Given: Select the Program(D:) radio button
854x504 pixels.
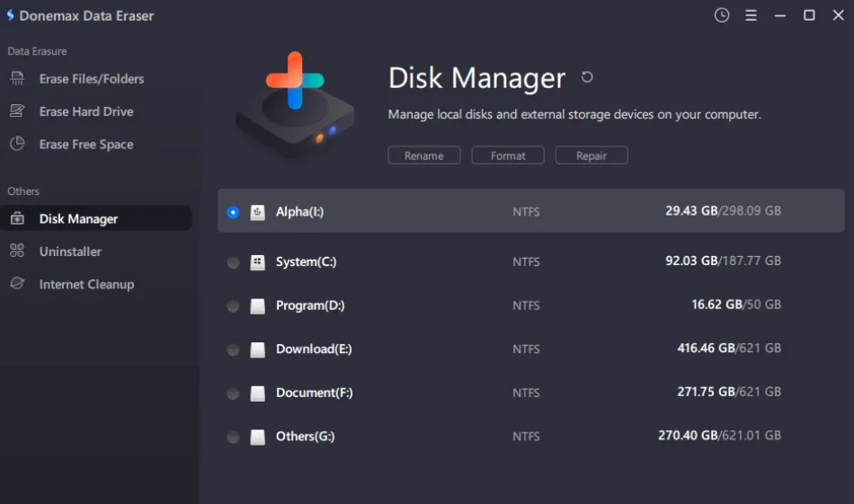Looking at the screenshot, I should (233, 305).
